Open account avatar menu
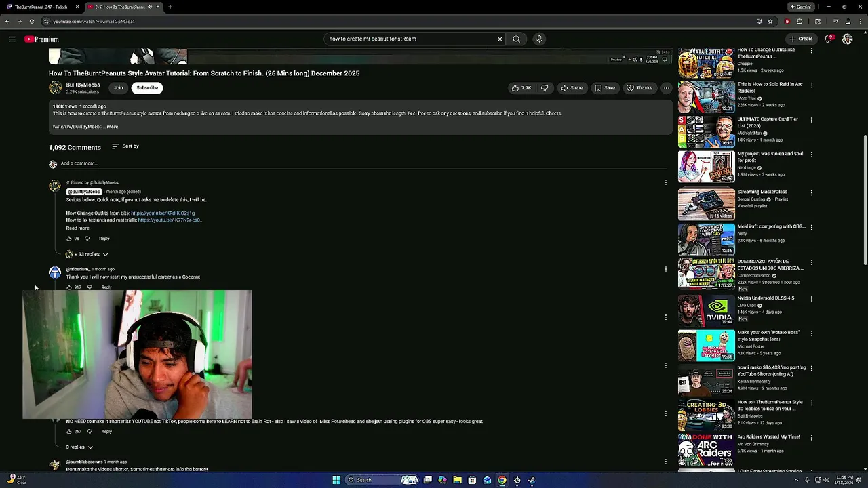The width and height of the screenshot is (868, 488). coord(847,39)
